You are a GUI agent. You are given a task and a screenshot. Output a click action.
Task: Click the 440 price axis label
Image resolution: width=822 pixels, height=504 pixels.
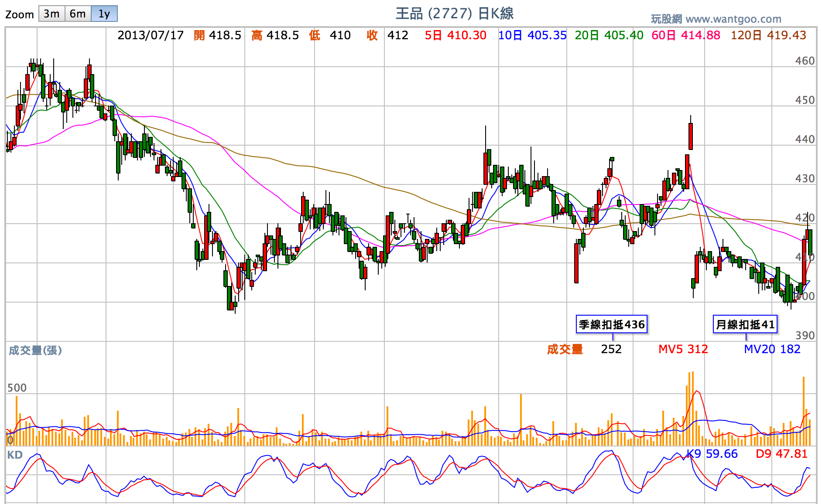point(805,140)
